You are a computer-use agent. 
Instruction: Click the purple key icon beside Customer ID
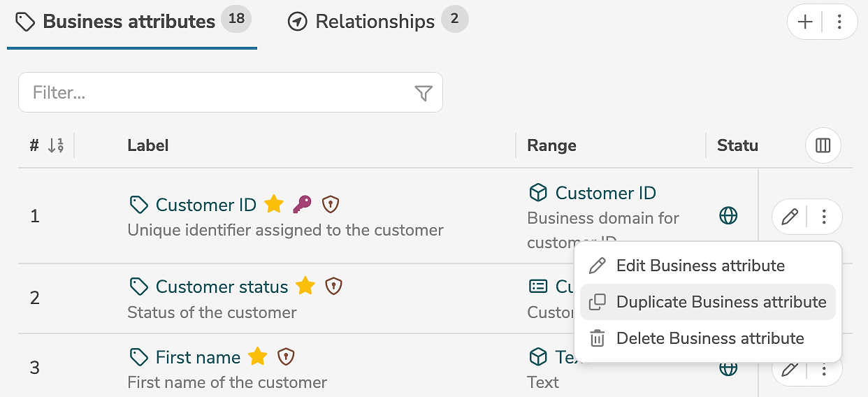(x=302, y=204)
